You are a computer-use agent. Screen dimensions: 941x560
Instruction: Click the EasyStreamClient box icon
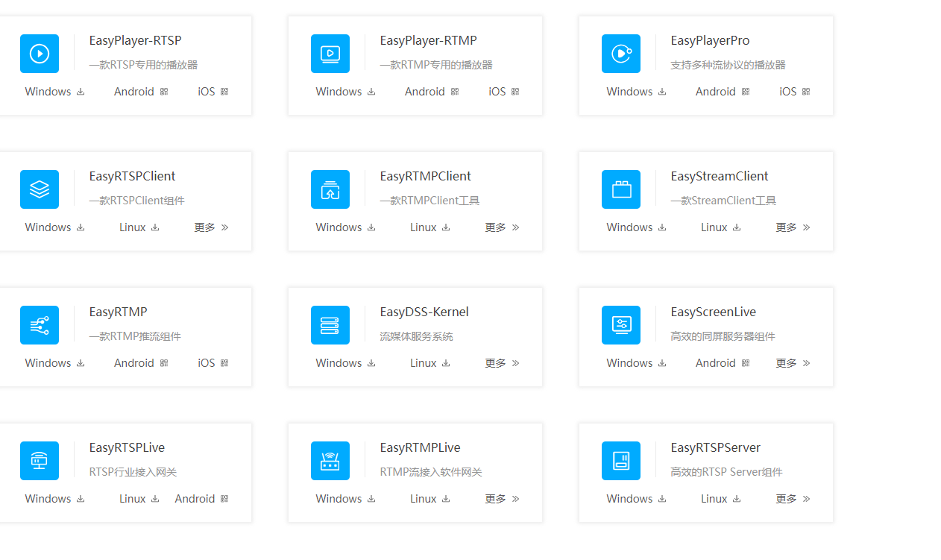point(621,189)
